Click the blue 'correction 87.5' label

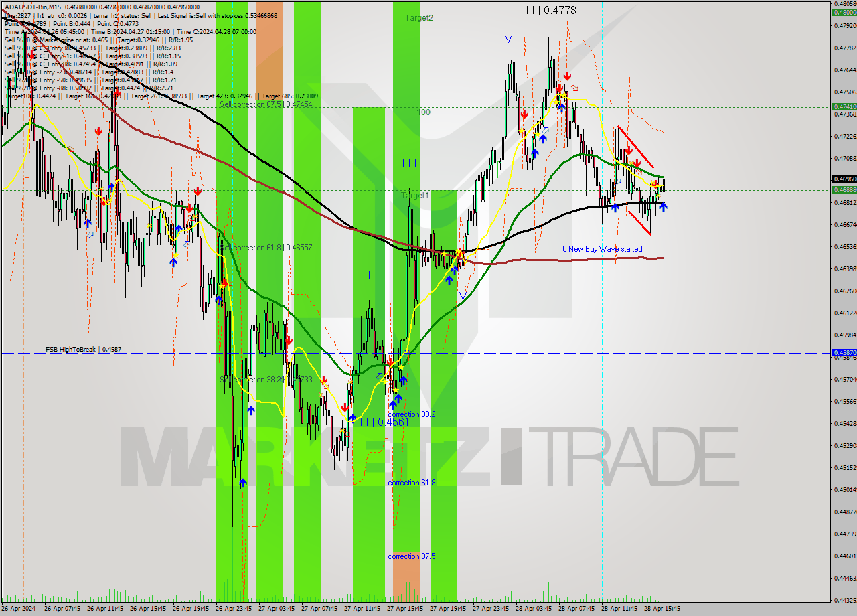pyautogui.click(x=412, y=556)
